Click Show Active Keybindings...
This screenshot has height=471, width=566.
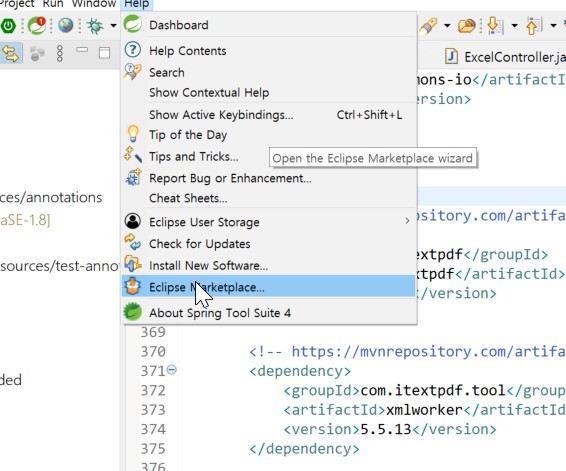[x=269, y=115]
